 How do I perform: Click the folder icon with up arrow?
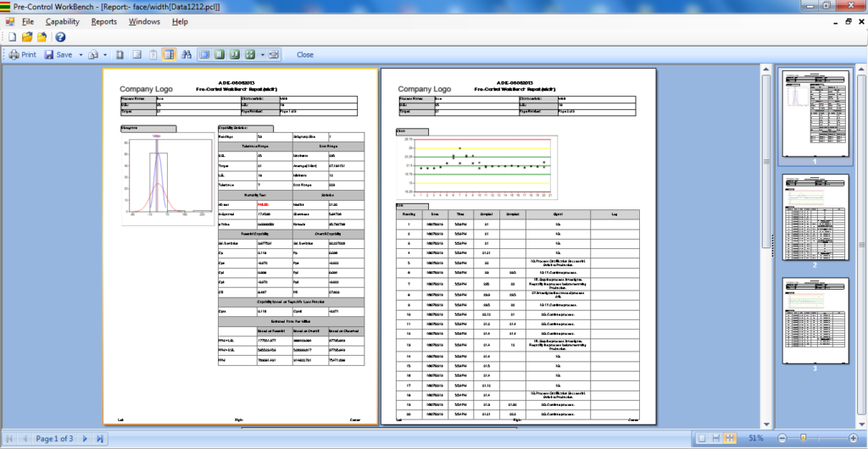pos(42,37)
